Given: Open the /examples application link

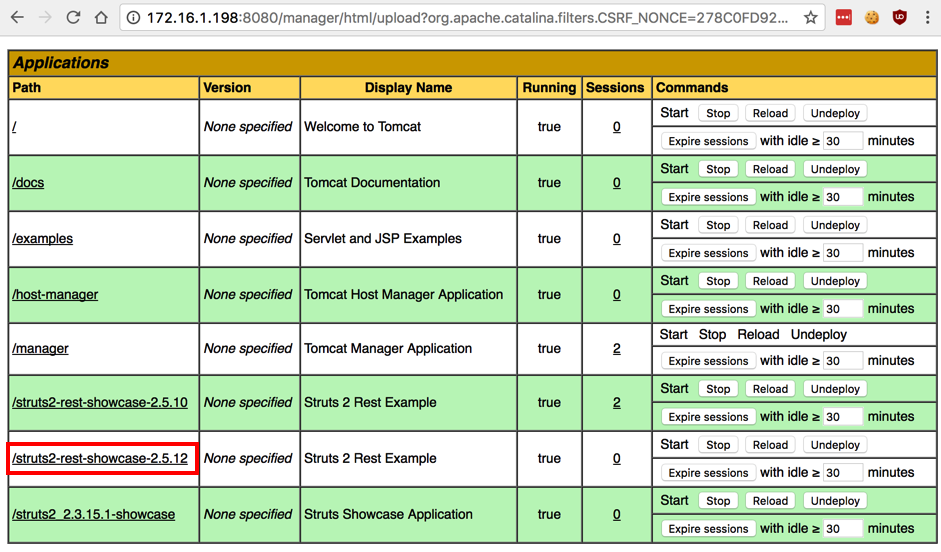Looking at the screenshot, I should pos(43,238).
